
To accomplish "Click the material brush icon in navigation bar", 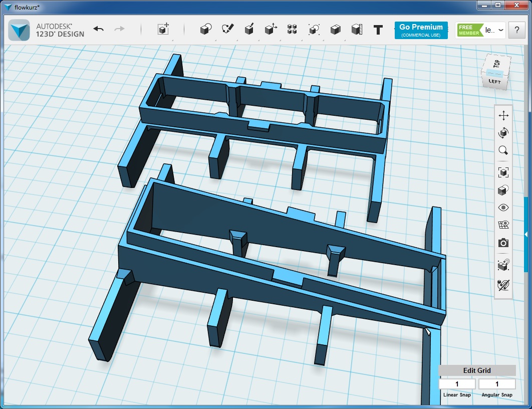I will click(503, 285).
